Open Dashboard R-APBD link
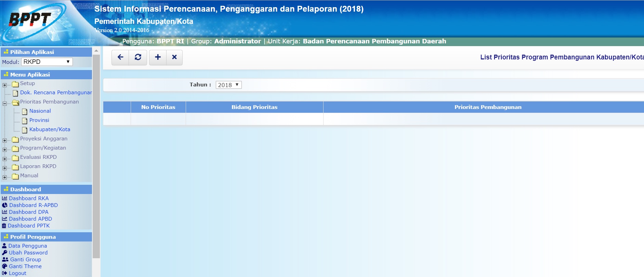 34,205
